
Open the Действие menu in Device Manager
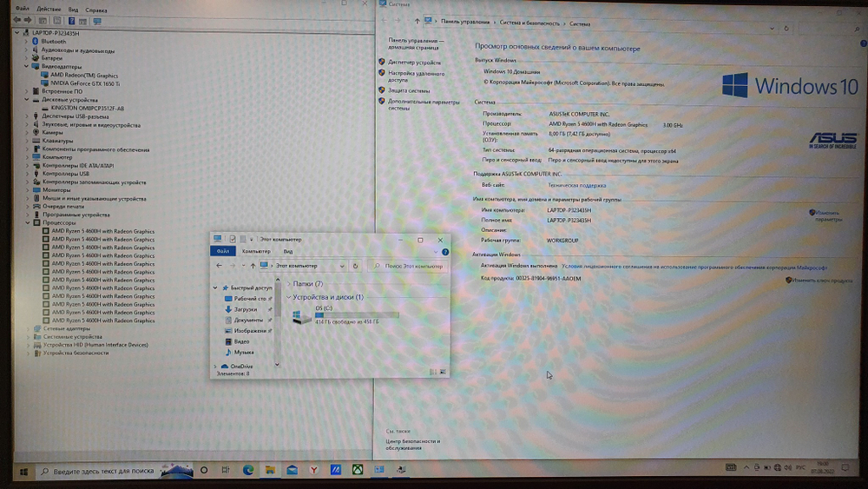click(49, 10)
